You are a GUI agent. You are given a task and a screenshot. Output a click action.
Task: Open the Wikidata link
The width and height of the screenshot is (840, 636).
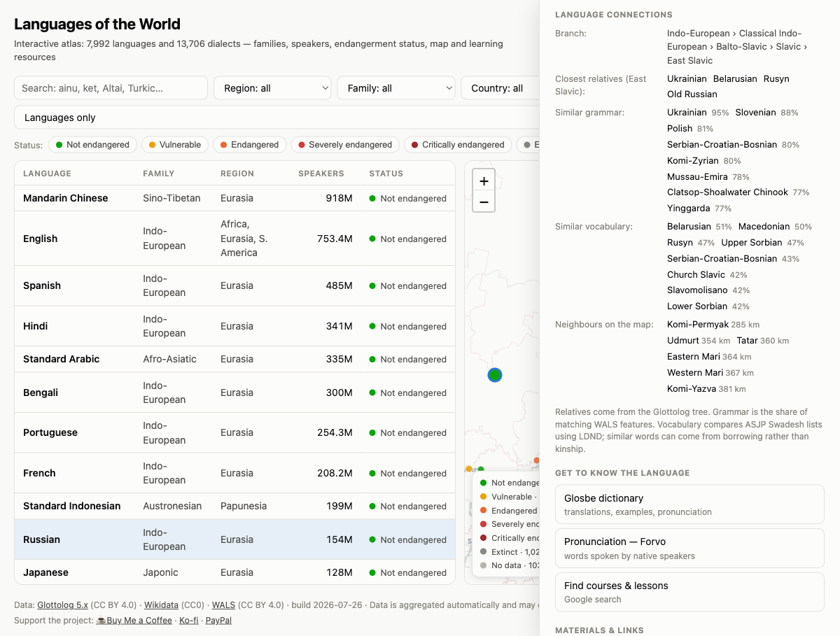click(160, 605)
